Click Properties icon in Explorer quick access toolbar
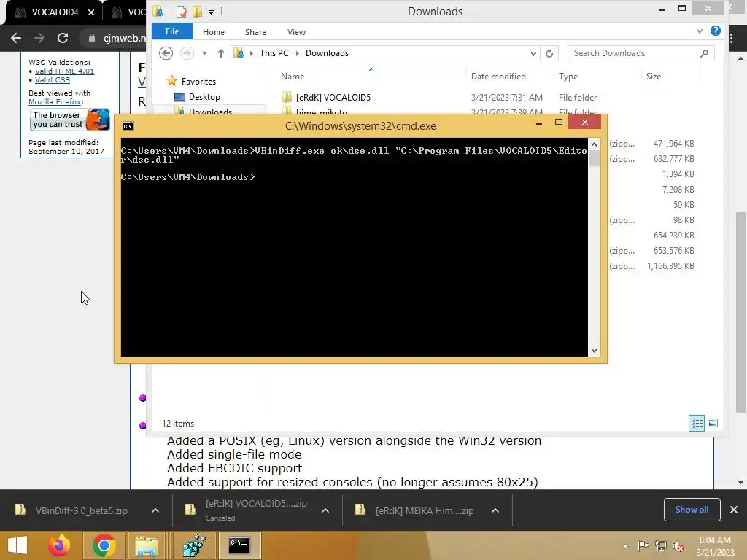This screenshot has height=560, width=747. coord(181,12)
